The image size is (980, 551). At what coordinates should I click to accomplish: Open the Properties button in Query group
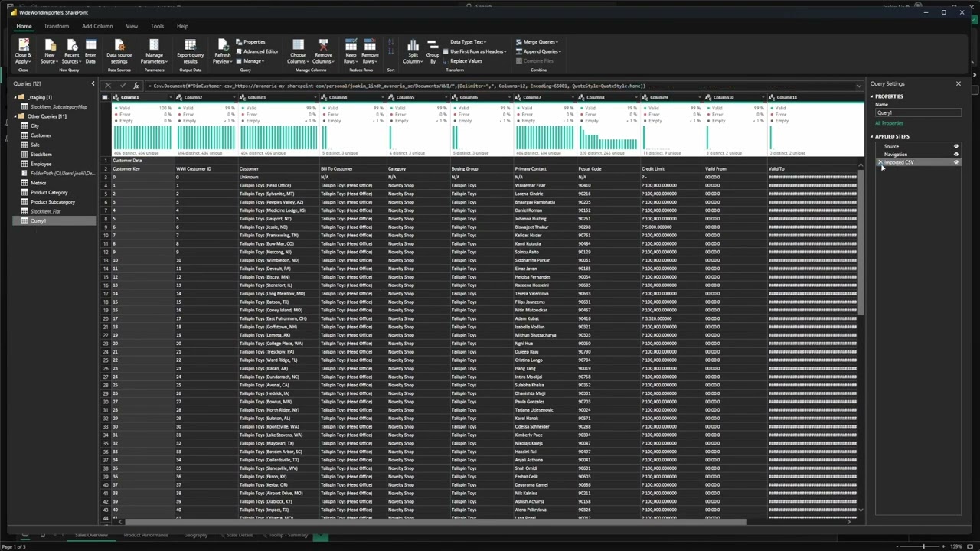(250, 42)
